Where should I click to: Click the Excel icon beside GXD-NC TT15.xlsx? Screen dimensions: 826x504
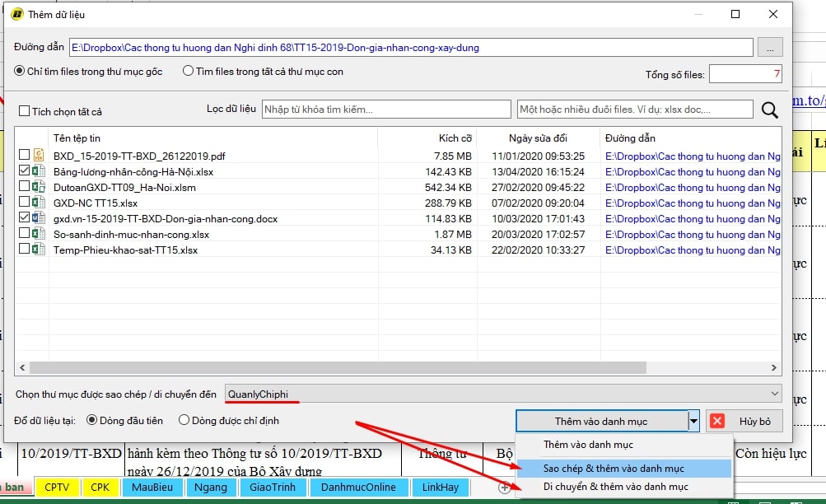38,203
